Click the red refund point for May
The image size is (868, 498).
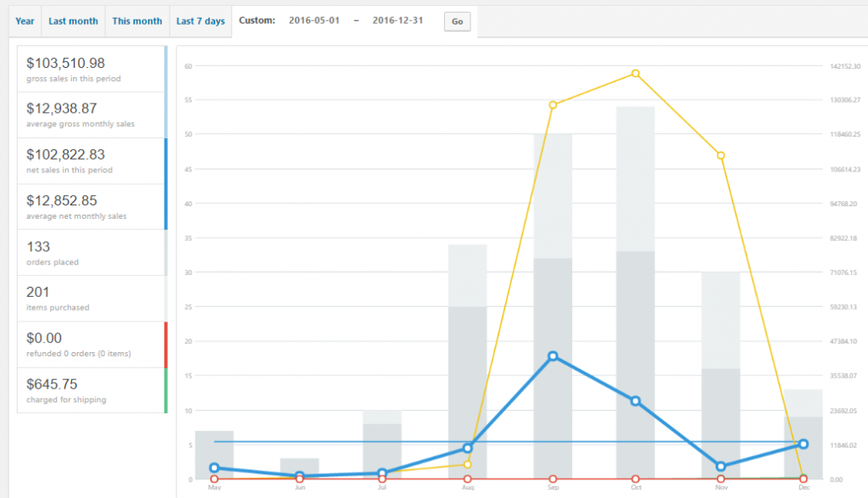214,479
